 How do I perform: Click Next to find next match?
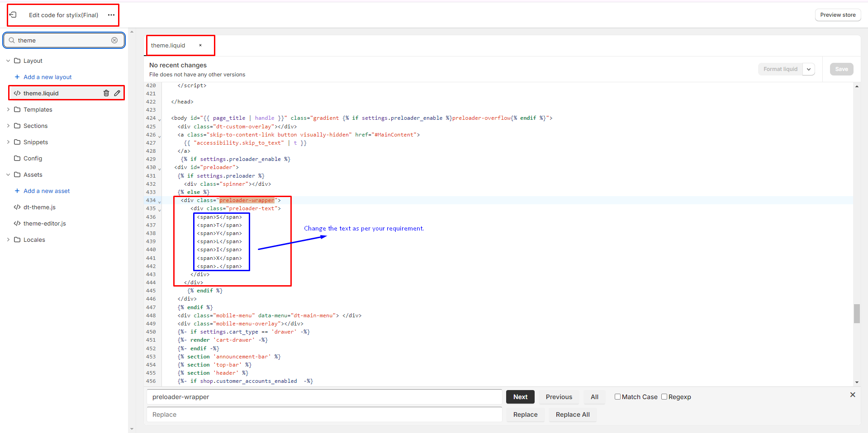tap(520, 397)
